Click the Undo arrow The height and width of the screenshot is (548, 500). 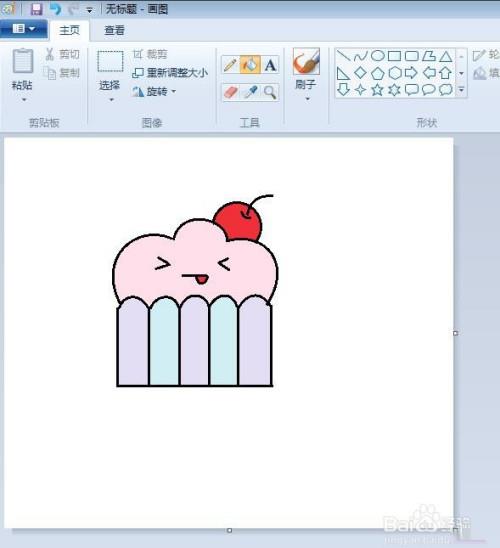[x=55, y=9]
